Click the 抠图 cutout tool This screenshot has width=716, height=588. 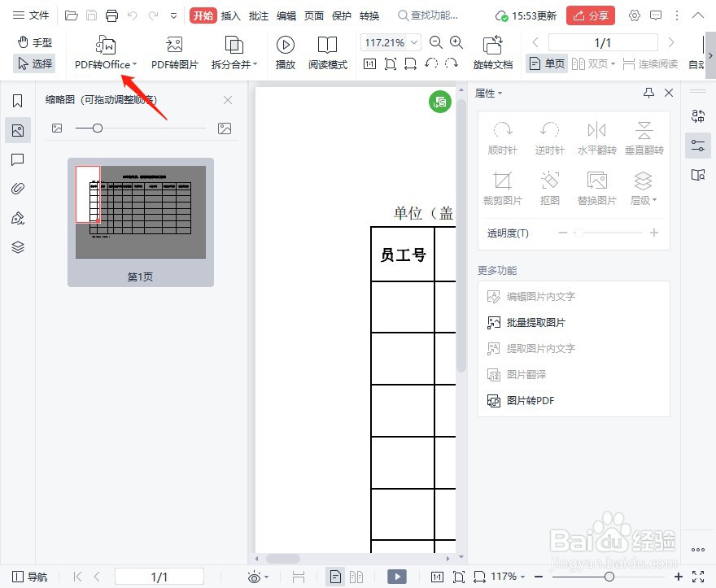[549, 188]
